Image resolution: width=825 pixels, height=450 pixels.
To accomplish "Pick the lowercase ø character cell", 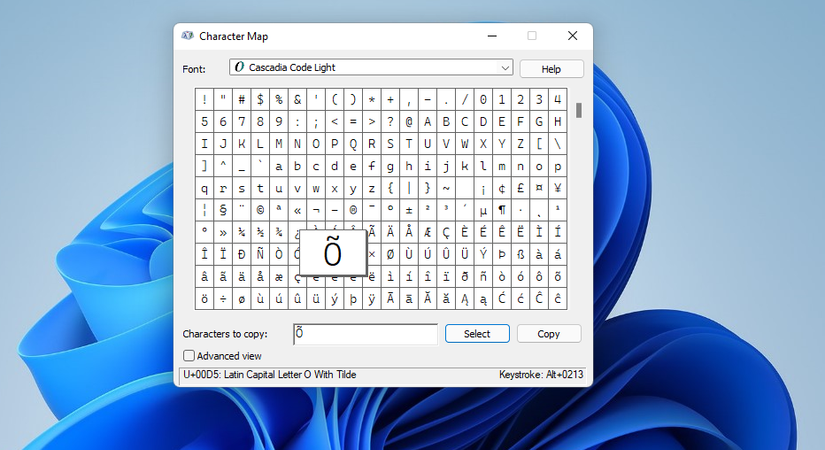I will tap(242, 298).
